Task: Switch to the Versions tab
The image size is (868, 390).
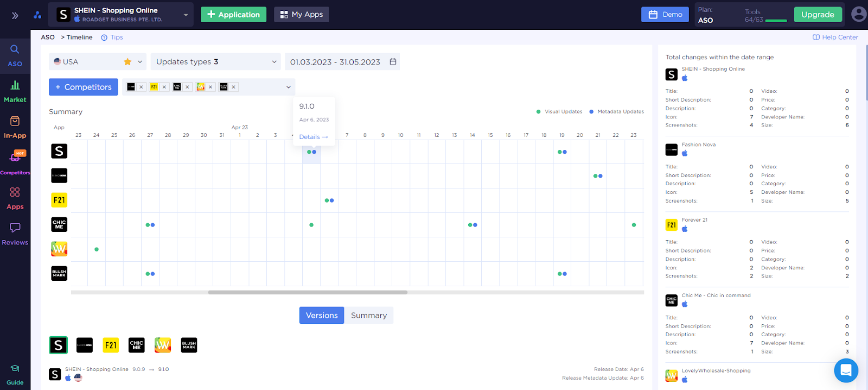Action: point(322,316)
